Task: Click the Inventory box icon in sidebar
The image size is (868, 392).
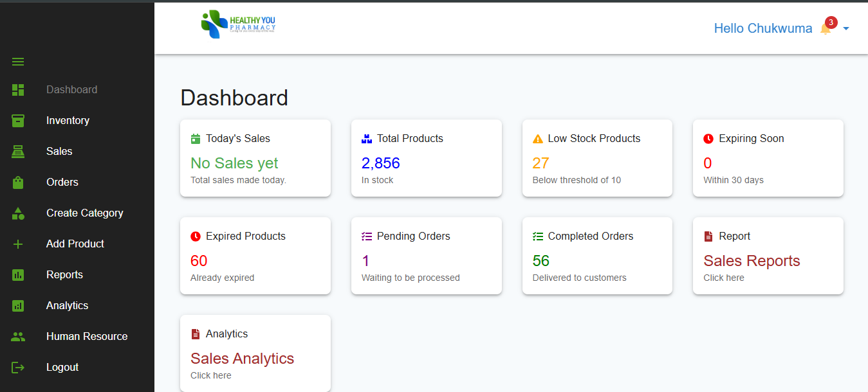Action: pyautogui.click(x=18, y=121)
